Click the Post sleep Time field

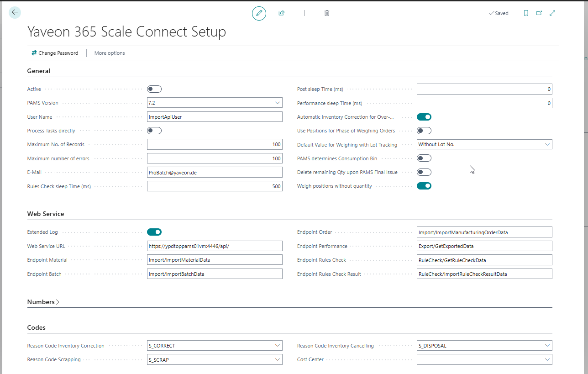click(x=484, y=89)
